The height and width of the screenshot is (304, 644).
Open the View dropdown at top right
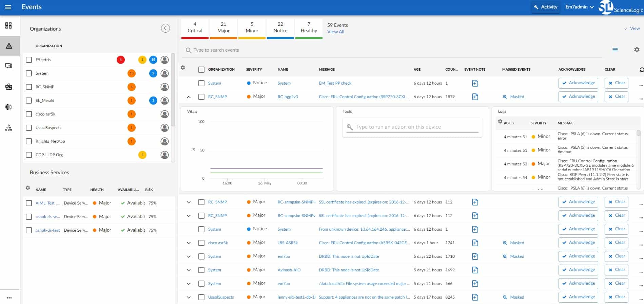632,29
